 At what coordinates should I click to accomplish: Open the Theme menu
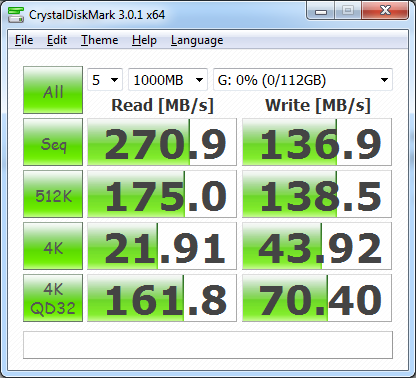coord(100,40)
